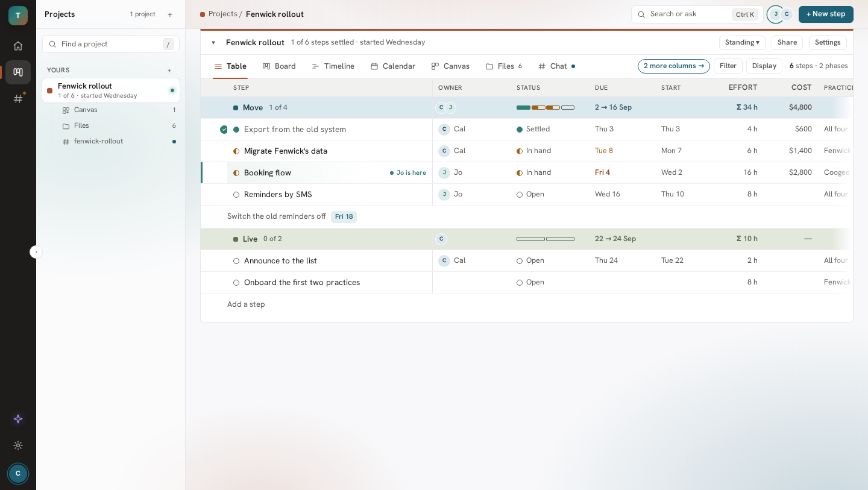This screenshot has width=868, height=490.
Task: Open the Display options
Action: pyautogui.click(x=764, y=66)
